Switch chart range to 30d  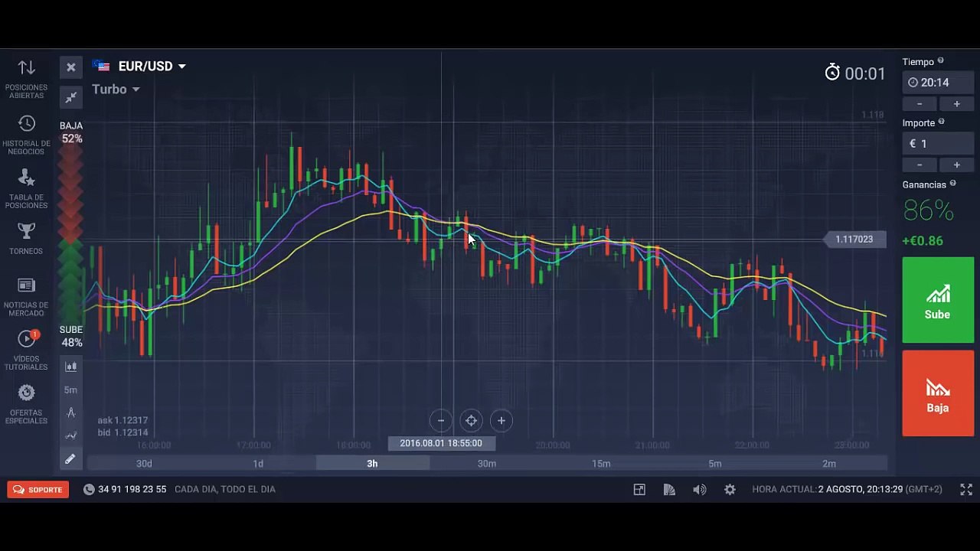pyautogui.click(x=144, y=464)
